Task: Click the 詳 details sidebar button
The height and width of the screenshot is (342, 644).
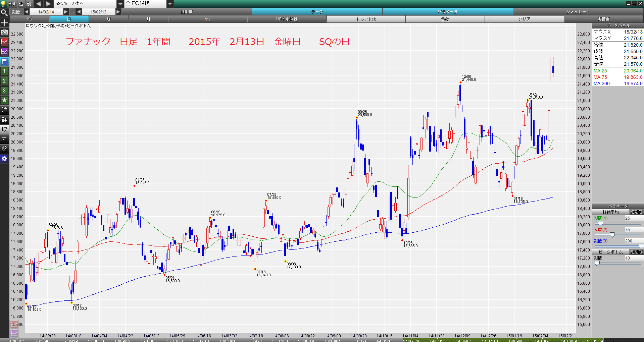Action: point(4,120)
